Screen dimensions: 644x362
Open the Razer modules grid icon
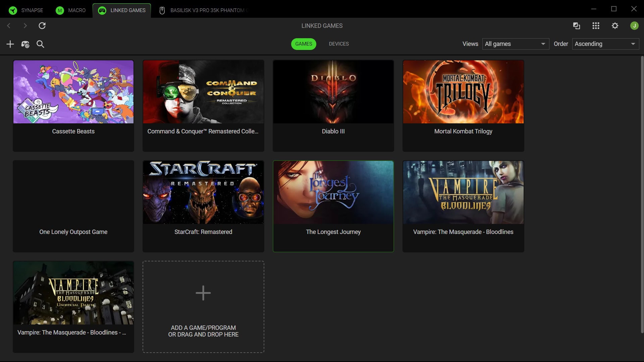pyautogui.click(x=596, y=25)
